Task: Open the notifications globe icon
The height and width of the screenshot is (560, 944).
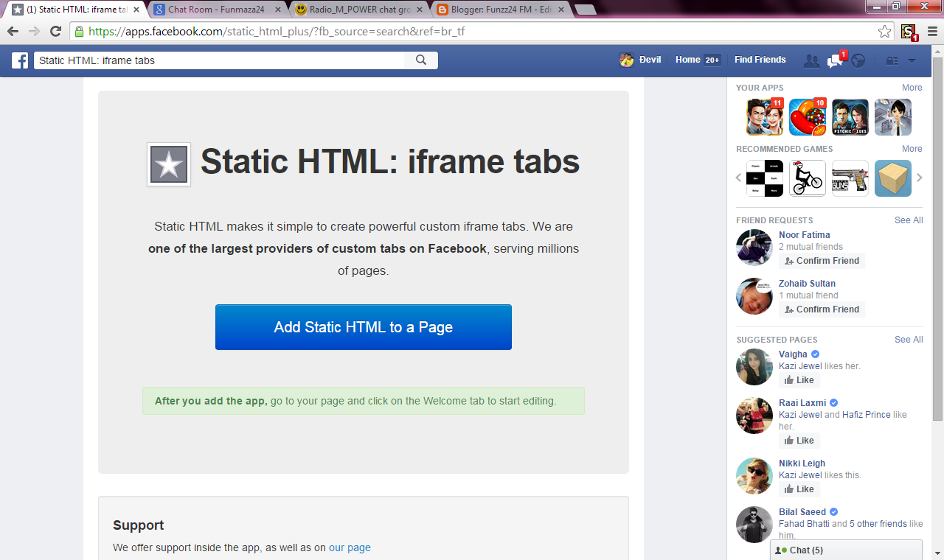Action: 858,60
